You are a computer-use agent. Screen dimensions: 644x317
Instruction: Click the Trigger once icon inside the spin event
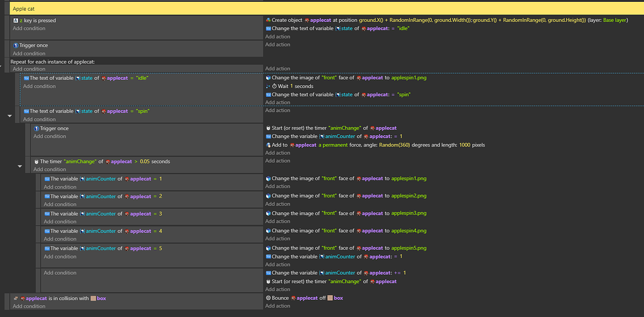tap(36, 128)
